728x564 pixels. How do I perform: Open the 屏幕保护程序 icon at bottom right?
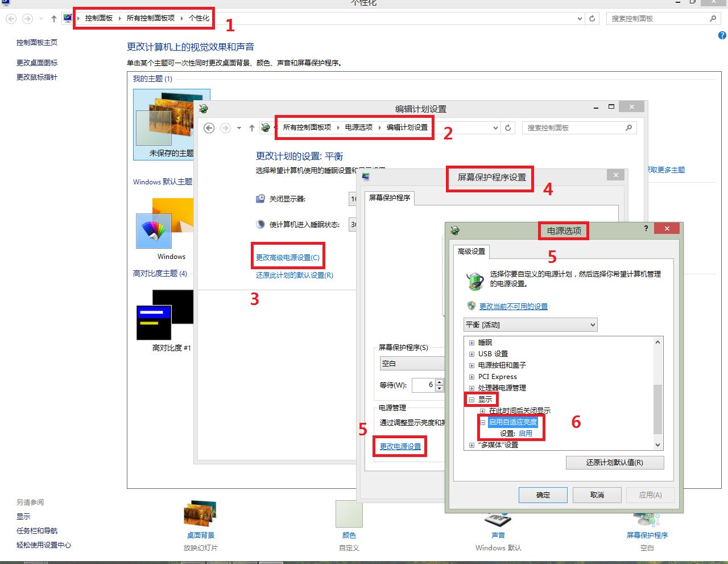(x=647, y=519)
